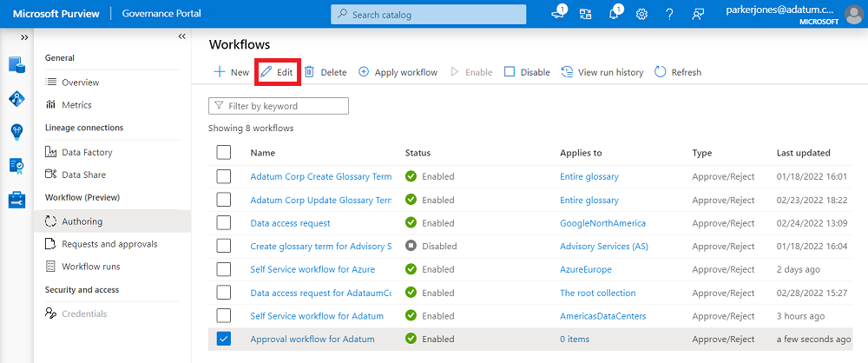Click the New workflow button

231,72
